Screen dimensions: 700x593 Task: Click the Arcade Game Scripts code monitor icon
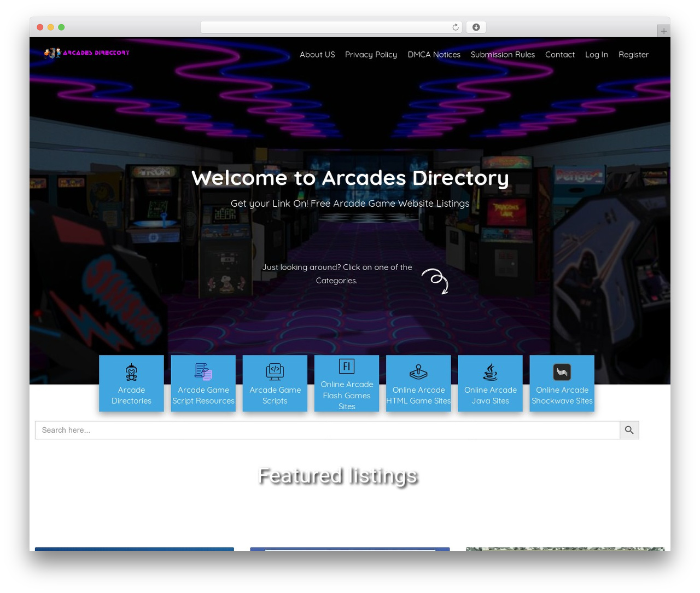pos(275,372)
